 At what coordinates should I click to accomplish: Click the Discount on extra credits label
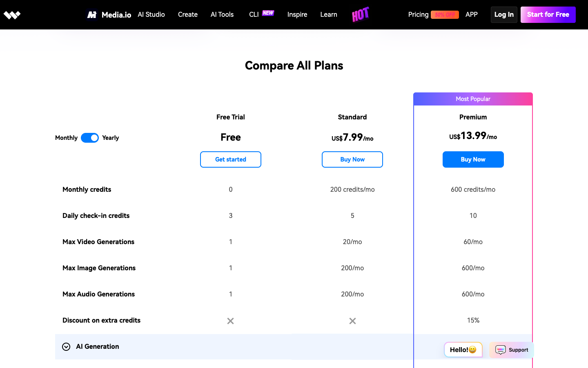pos(101,320)
